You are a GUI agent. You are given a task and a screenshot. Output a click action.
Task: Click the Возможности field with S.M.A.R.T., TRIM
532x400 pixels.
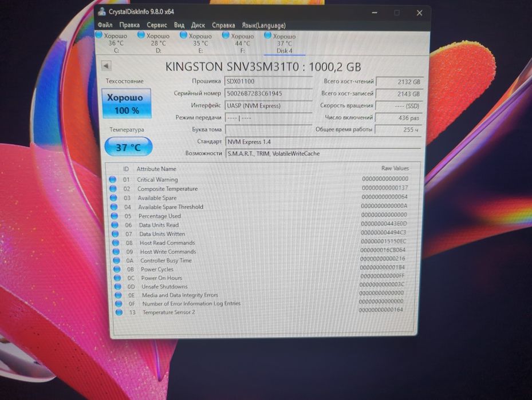point(322,153)
